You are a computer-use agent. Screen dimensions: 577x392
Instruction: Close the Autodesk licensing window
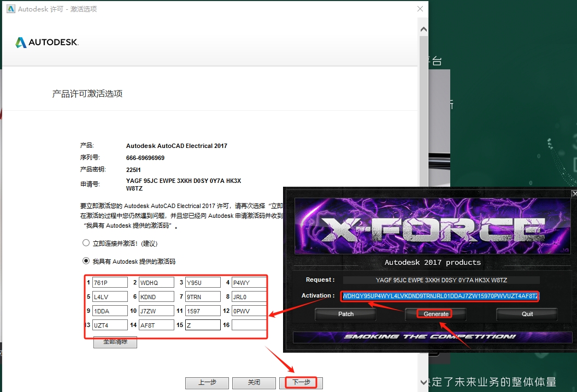point(420,9)
